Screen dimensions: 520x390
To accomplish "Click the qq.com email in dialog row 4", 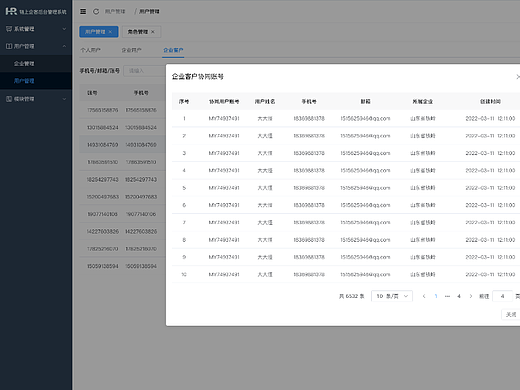I will (x=365, y=171).
